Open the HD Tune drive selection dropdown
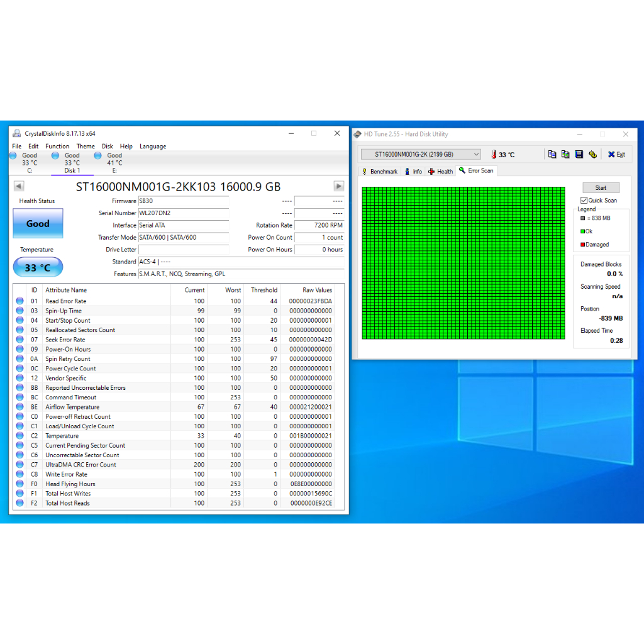This screenshot has width=644, height=644. tap(421, 155)
